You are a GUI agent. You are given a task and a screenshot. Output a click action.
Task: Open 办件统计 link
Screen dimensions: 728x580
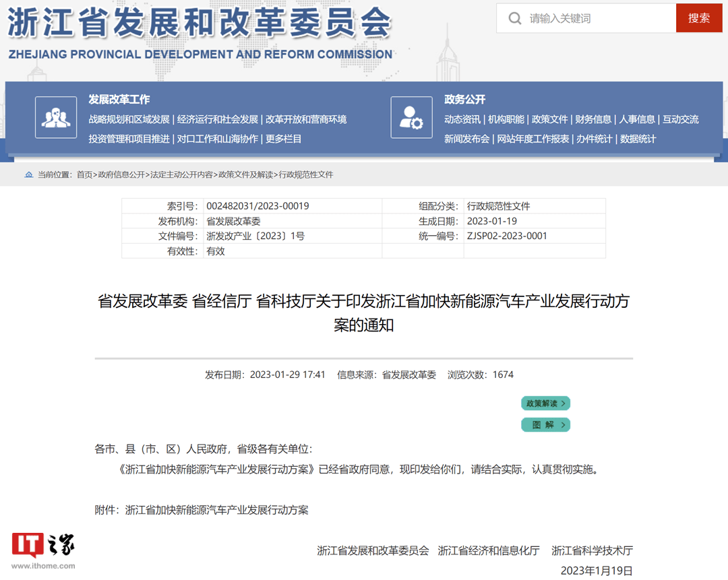click(x=595, y=139)
